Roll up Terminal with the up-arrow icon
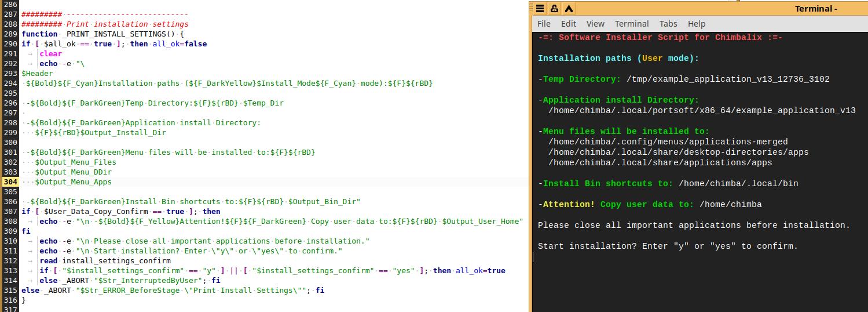This screenshot has height=312, width=868. 569,9
